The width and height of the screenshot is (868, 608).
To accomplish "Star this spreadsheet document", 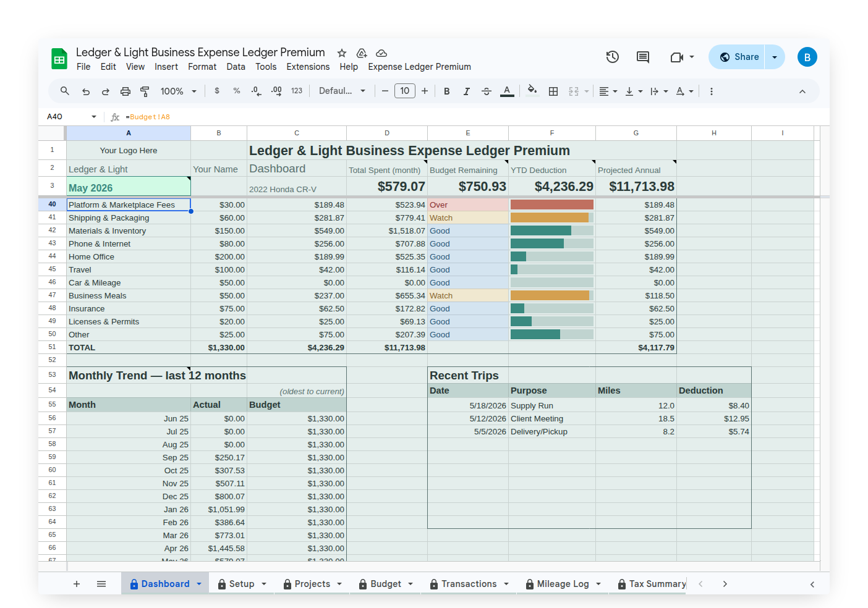I will coord(342,53).
